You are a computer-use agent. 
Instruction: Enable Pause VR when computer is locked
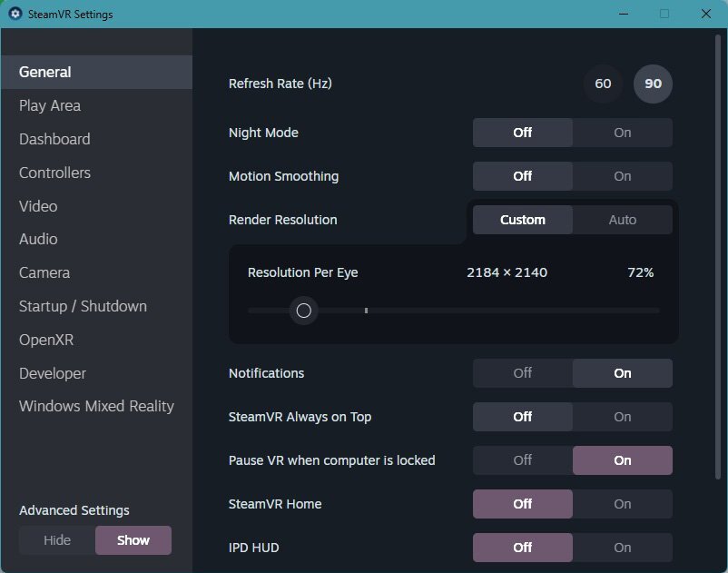pyautogui.click(x=622, y=460)
